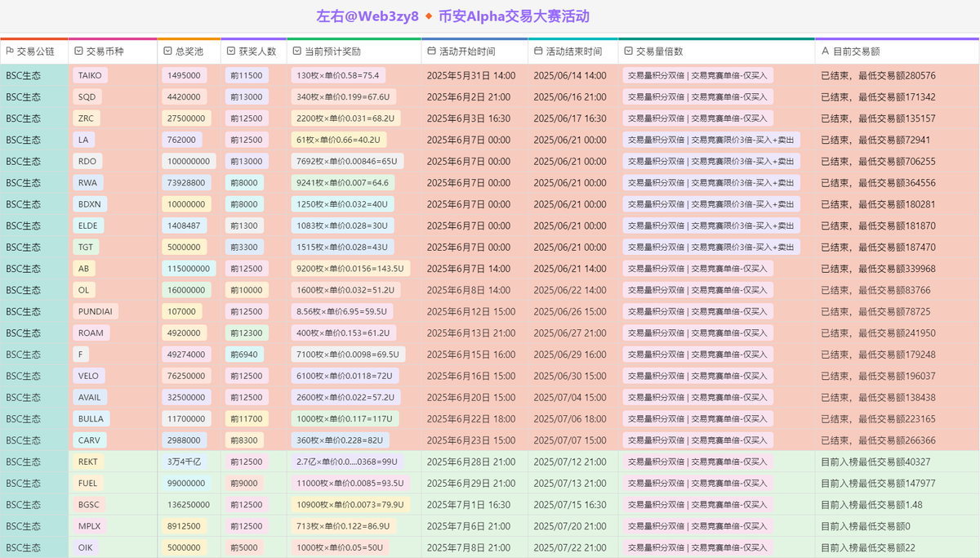Select the ROAM token tag
Viewport: 980px width, 558px height.
[91, 333]
